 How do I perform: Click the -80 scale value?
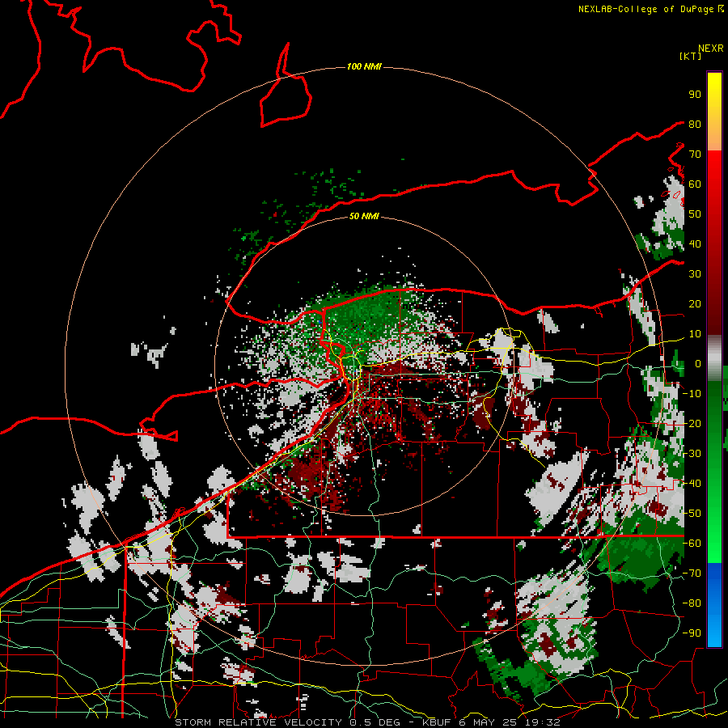click(692, 603)
